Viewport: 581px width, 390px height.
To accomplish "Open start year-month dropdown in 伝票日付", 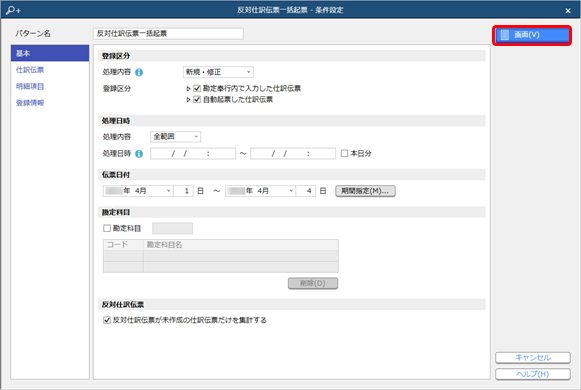I will [138, 191].
